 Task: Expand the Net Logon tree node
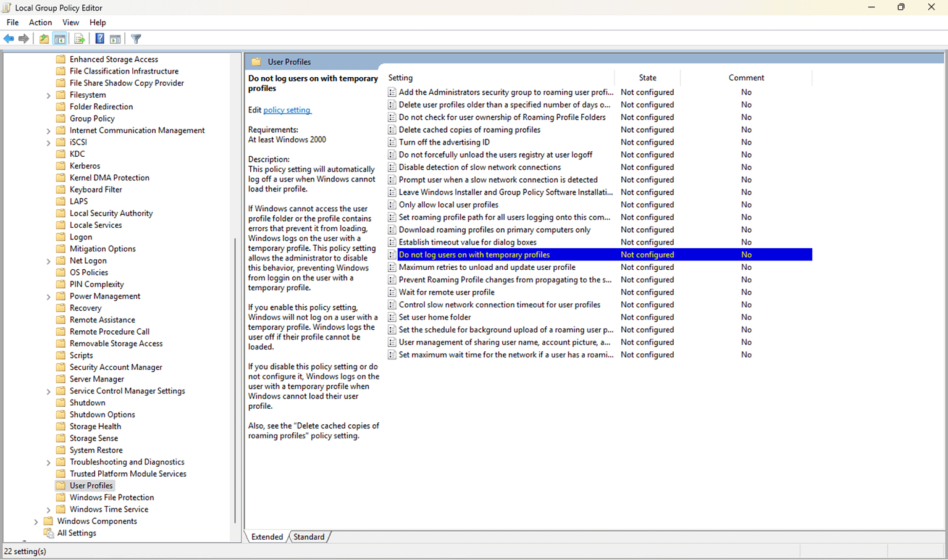(x=49, y=260)
